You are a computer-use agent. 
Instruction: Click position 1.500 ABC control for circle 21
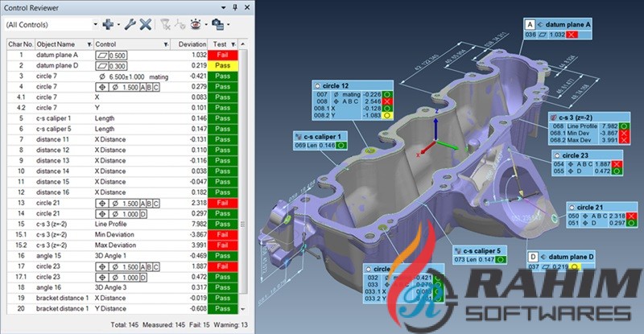pyautogui.click(x=127, y=204)
